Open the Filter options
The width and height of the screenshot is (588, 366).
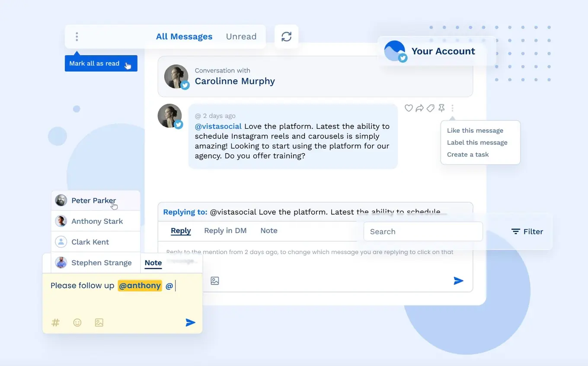point(527,232)
